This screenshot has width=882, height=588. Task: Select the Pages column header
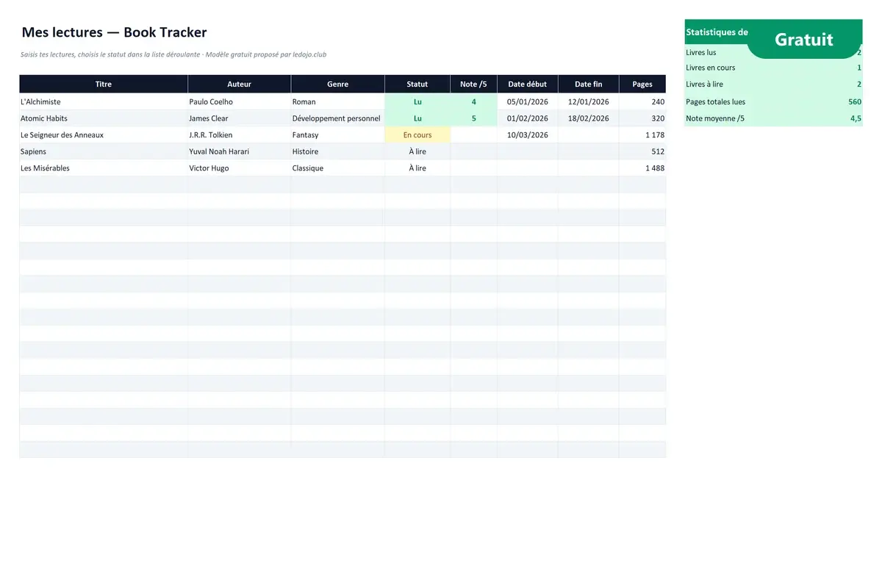(642, 84)
